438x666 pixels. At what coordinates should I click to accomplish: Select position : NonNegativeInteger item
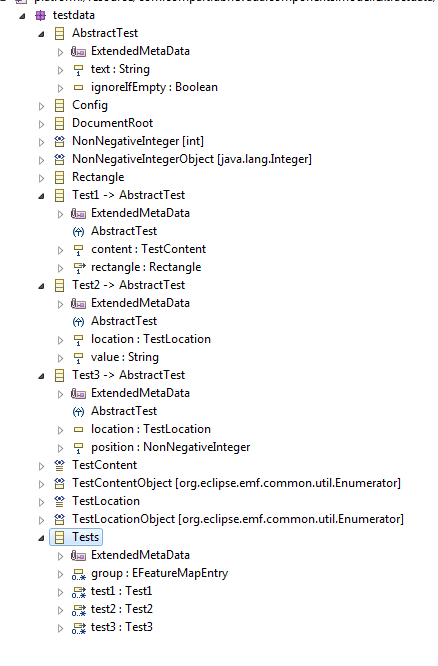tap(170, 447)
